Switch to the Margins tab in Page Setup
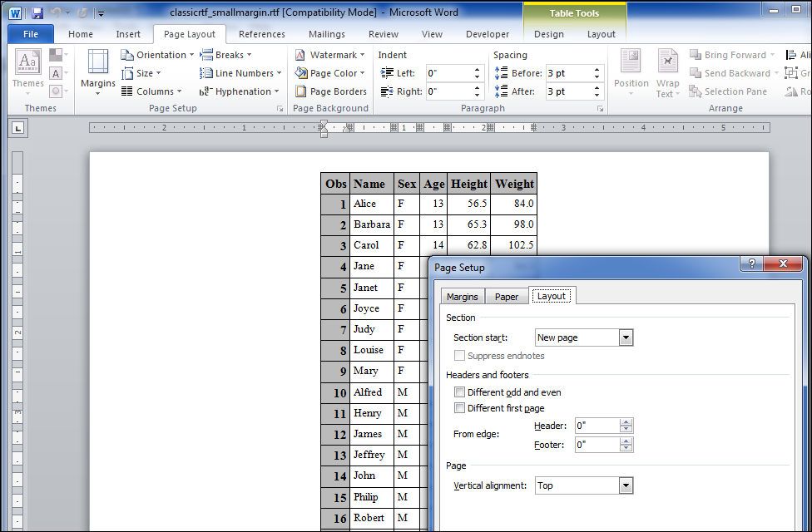 [462, 297]
